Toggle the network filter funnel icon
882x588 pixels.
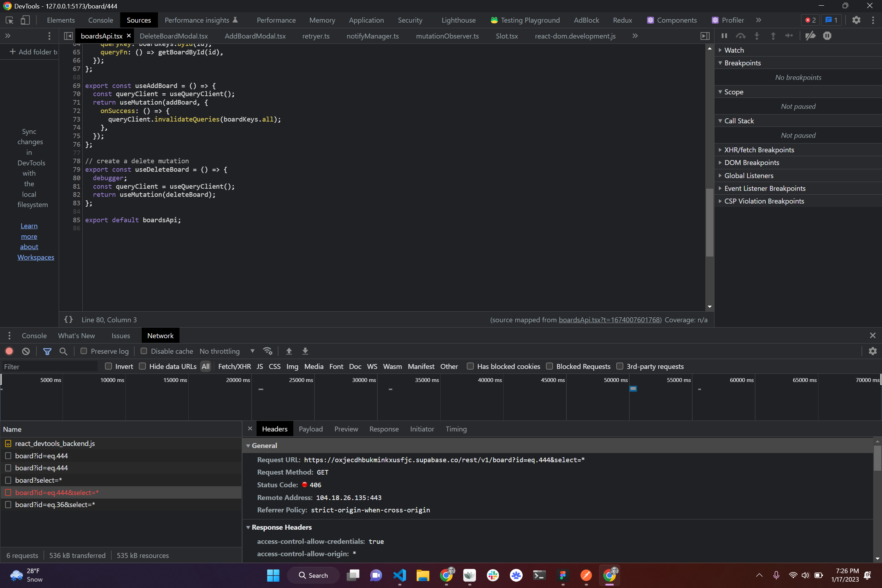pos(47,351)
